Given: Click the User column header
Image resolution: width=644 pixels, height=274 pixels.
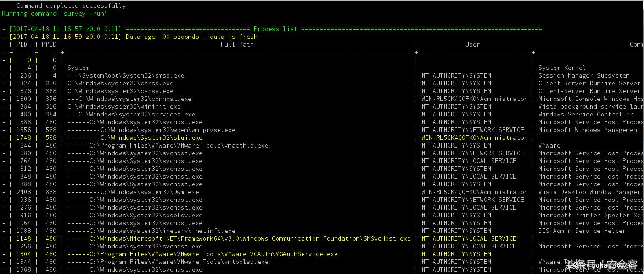Looking at the screenshot, I should (x=472, y=44).
